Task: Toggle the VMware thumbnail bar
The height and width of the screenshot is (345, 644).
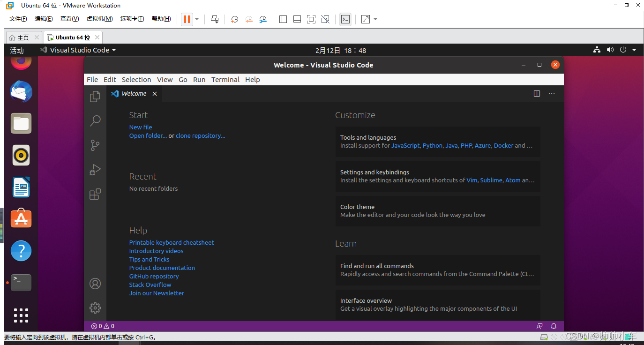Action: pyautogui.click(x=297, y=19)
